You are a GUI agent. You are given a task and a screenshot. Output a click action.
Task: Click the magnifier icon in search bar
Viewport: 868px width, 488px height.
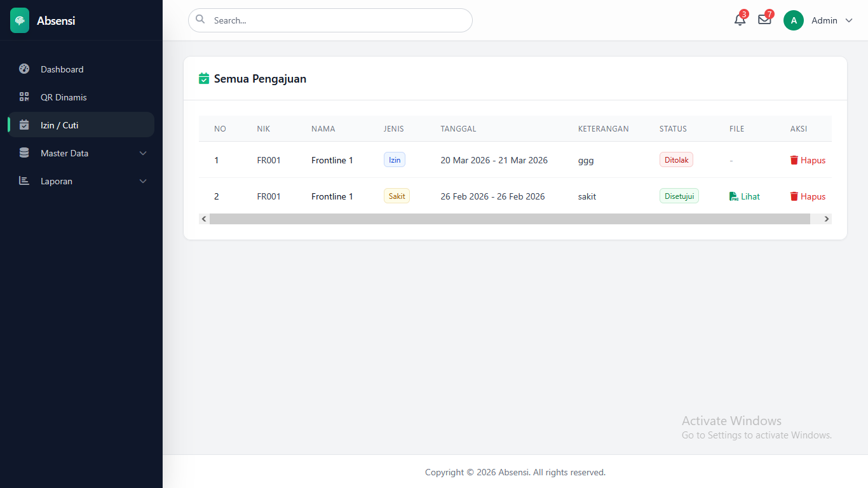(200, 20)
